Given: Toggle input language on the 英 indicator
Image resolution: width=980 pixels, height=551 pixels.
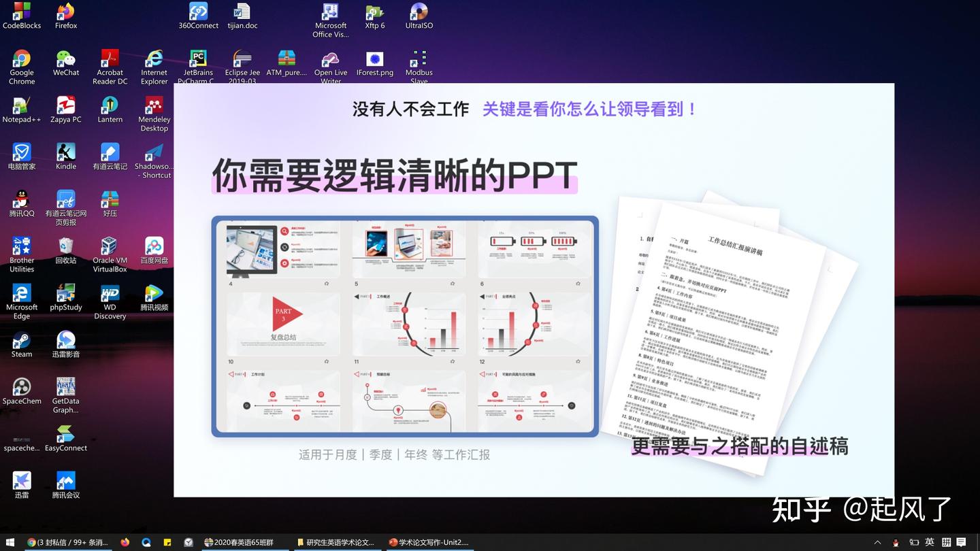Looking at the screenshot, I should pos(929,542).
